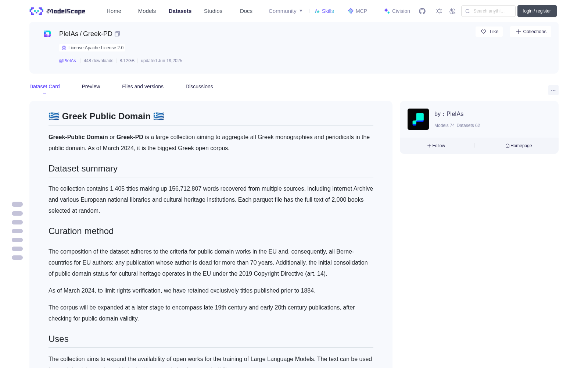Click the Apache License 2.0 tag

click(x=92, y=48)
